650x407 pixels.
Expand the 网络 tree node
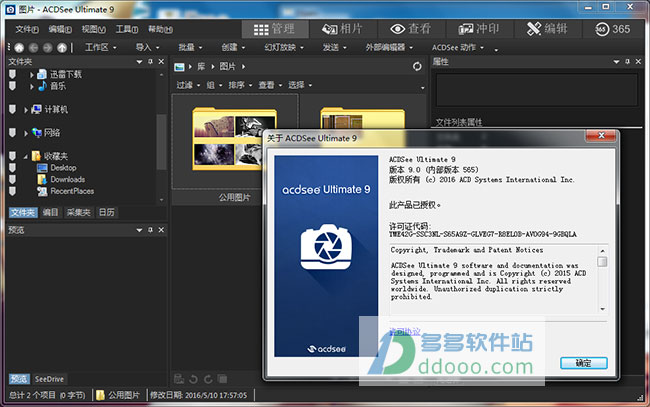(26, 133)
